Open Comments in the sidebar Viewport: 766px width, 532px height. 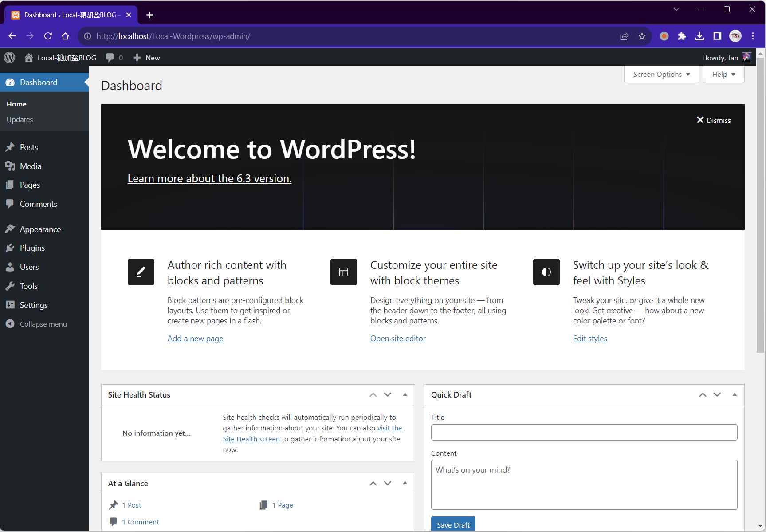(38, 204)
